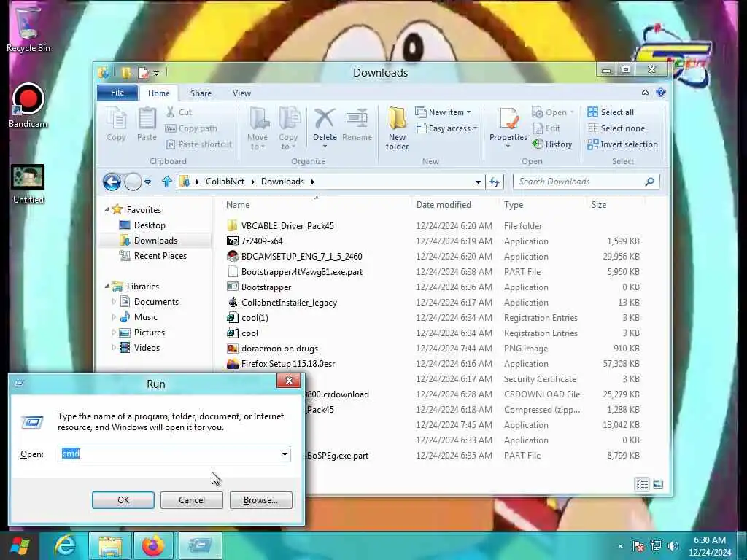Open Explorer help icon
The image size is (747, 560).
661,93
